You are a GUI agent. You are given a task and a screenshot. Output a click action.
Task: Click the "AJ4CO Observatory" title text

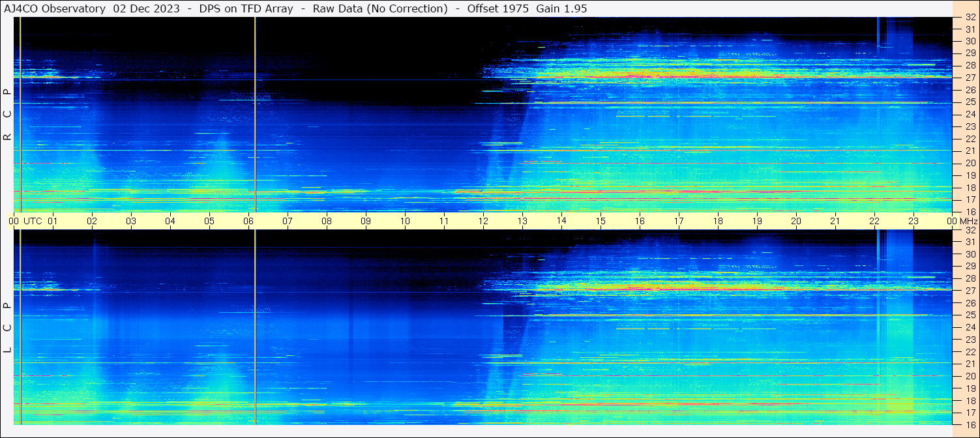55,8
